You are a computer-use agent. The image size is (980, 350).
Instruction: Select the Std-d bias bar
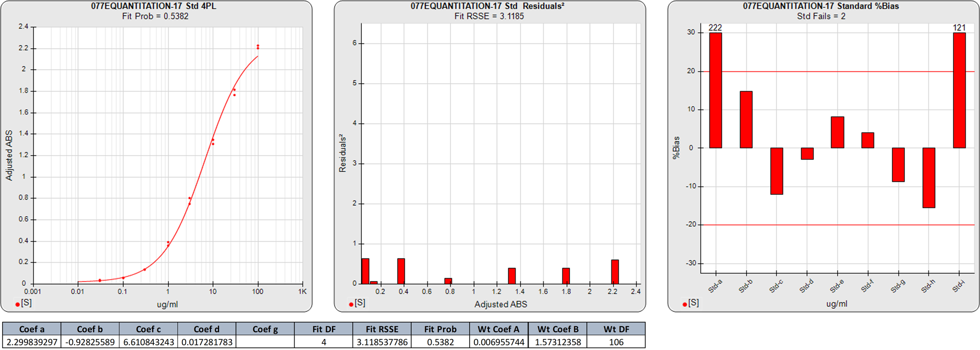click(x=807, y=154)
